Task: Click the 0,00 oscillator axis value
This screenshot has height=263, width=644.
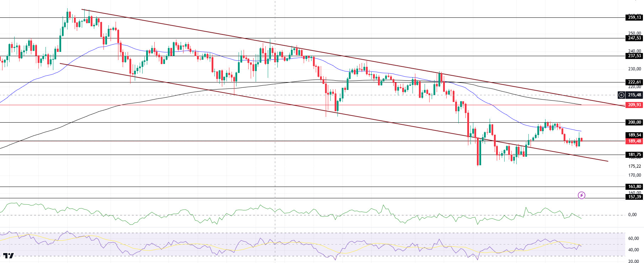Action: (632, 215)
